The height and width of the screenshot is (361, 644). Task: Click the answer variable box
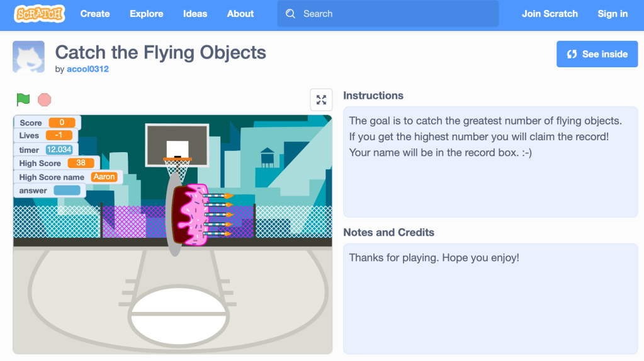point(67,191)
